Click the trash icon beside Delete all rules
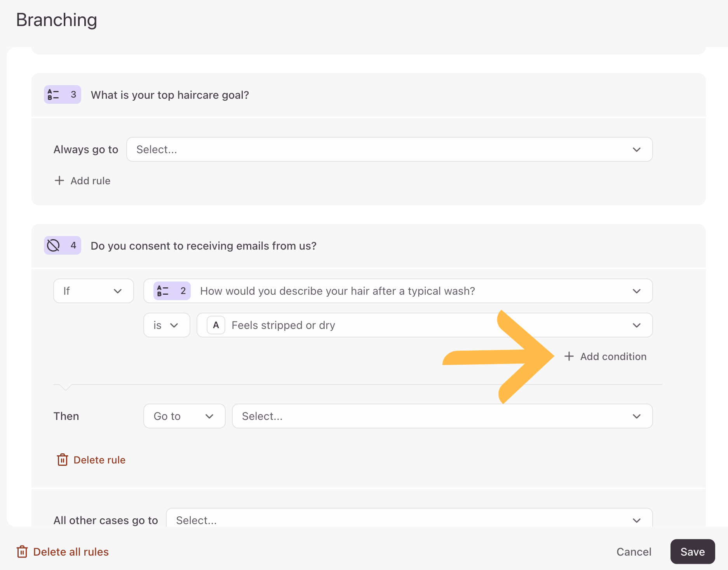 click(22, 552)
